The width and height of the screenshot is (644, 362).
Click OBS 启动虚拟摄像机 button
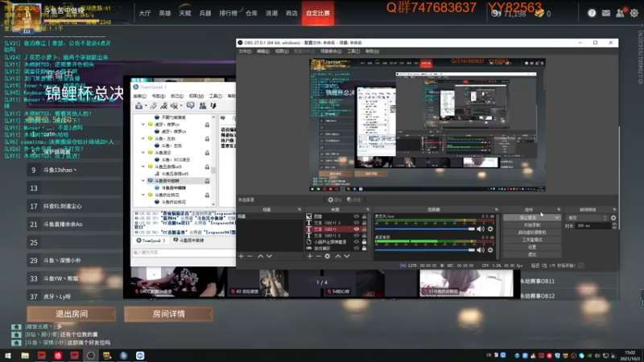[x=532, y=232]
